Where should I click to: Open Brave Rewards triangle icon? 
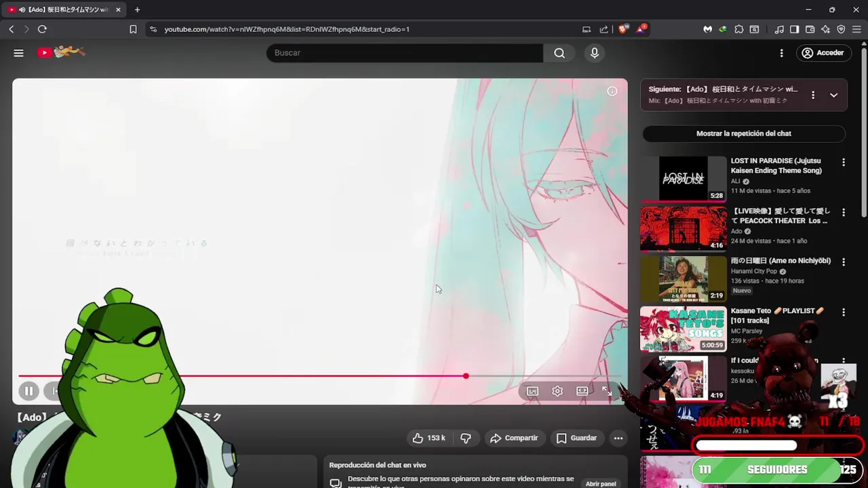point(641,29)
